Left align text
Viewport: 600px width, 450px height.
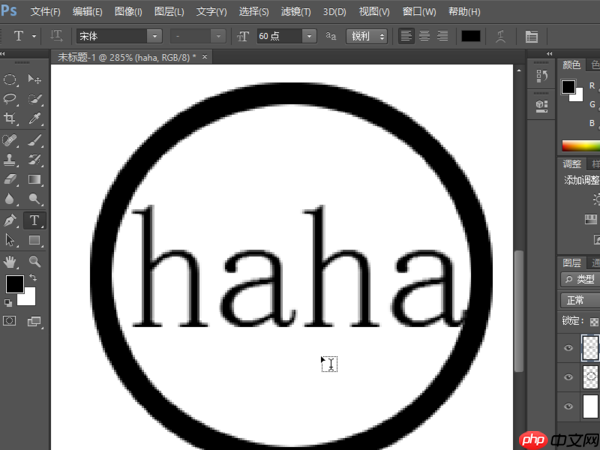(406, 36)
